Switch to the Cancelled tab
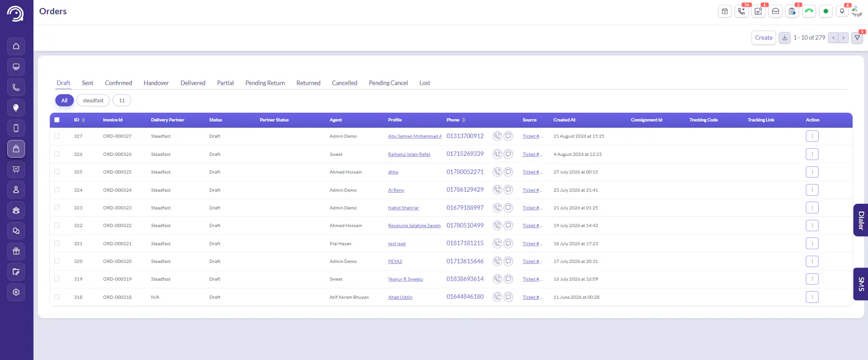This screenshot has width=868, height=360. (x=344, y=83)
